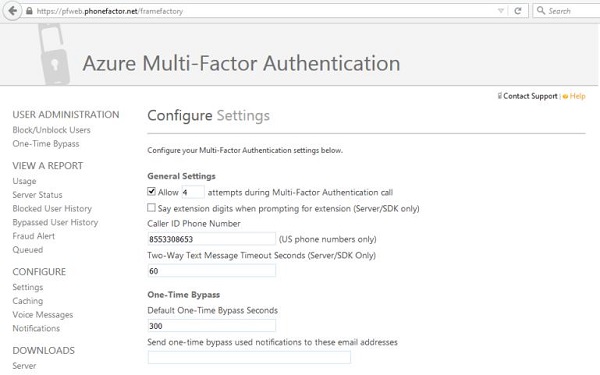Click the '(US phone numbers only)' note

tap(328, 240)
